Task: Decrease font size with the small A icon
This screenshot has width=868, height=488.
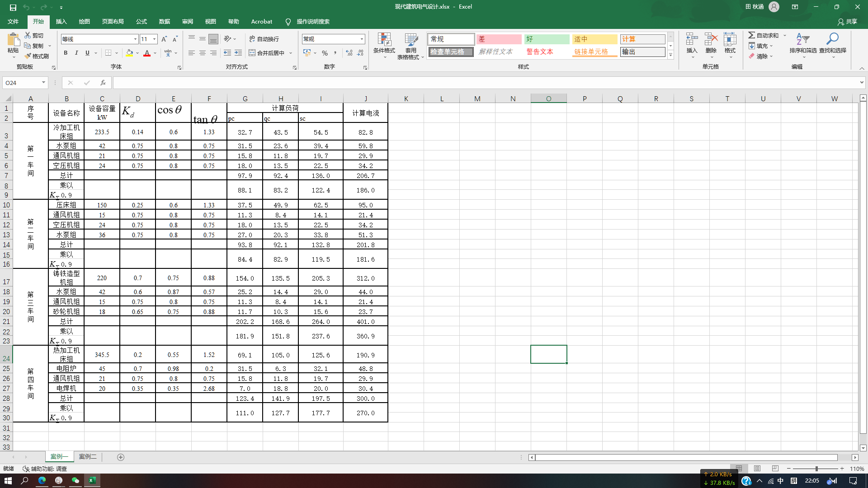Action: [x=175, y=39]
